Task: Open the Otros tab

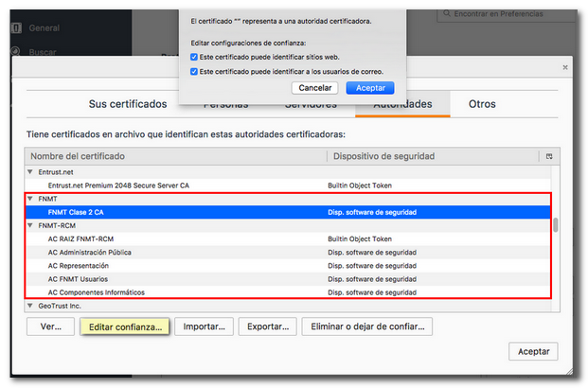Action: coord(482,104)
